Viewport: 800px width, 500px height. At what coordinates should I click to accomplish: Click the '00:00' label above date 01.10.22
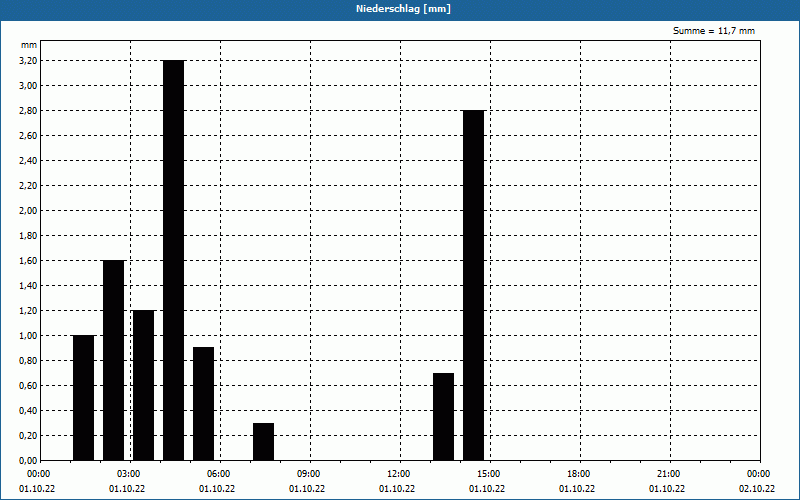[39, 474]
